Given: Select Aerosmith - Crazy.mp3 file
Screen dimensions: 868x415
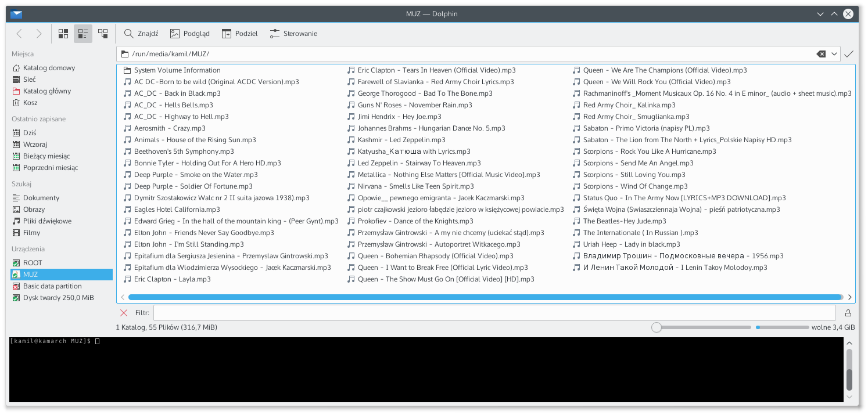Looking at the screenshot, I should 164,128.
